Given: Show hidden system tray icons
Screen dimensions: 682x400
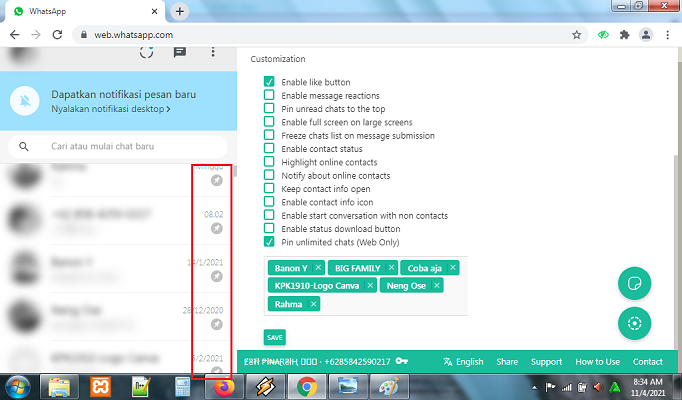Looking at the screenshot, I should (534, 387).
